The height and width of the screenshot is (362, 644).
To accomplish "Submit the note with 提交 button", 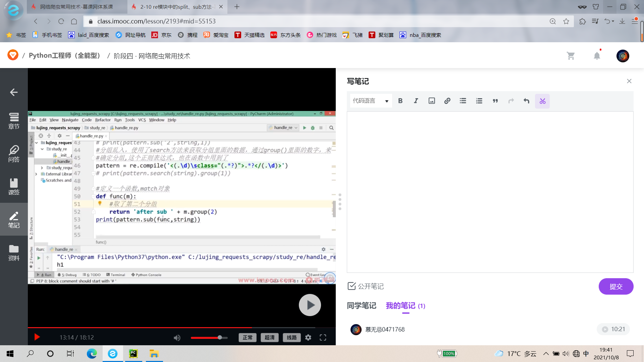I will pos(616,287).
